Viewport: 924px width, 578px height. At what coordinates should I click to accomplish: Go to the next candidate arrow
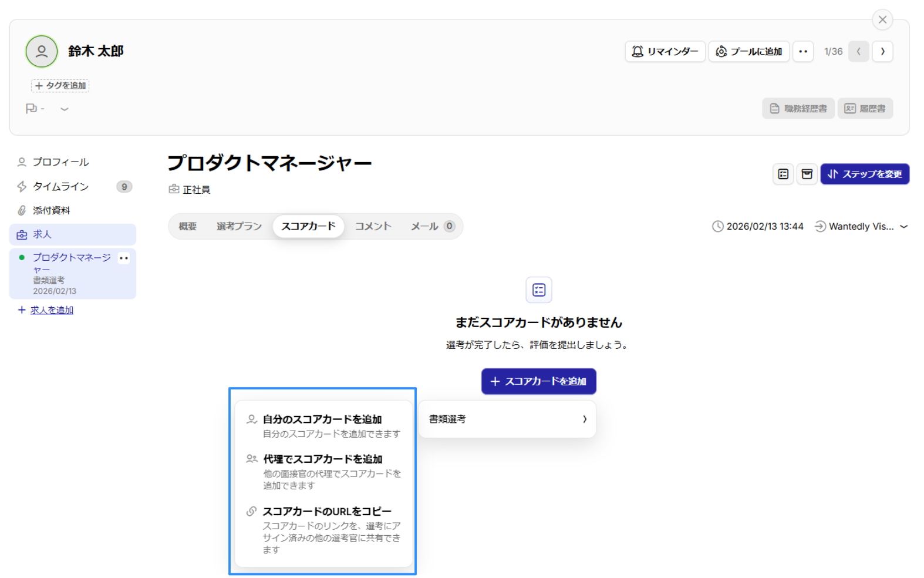[882, 52]
